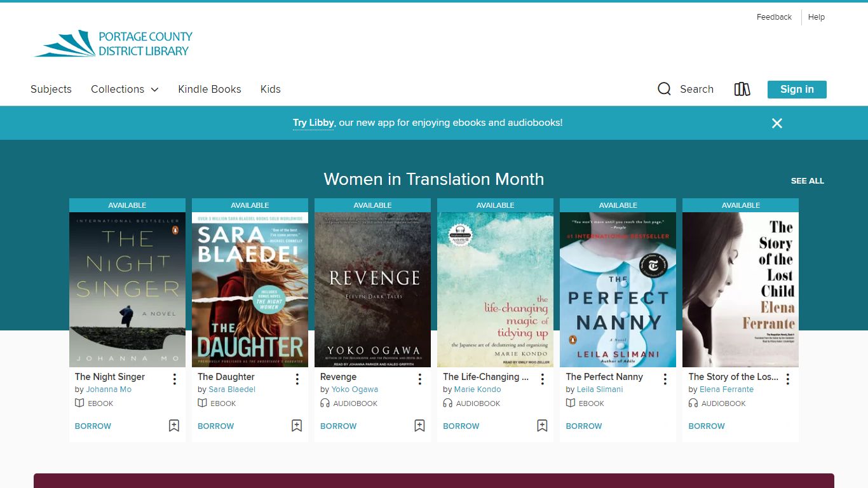
Task: Open The Perfect Nanny cover image
Action: [618, 290]
